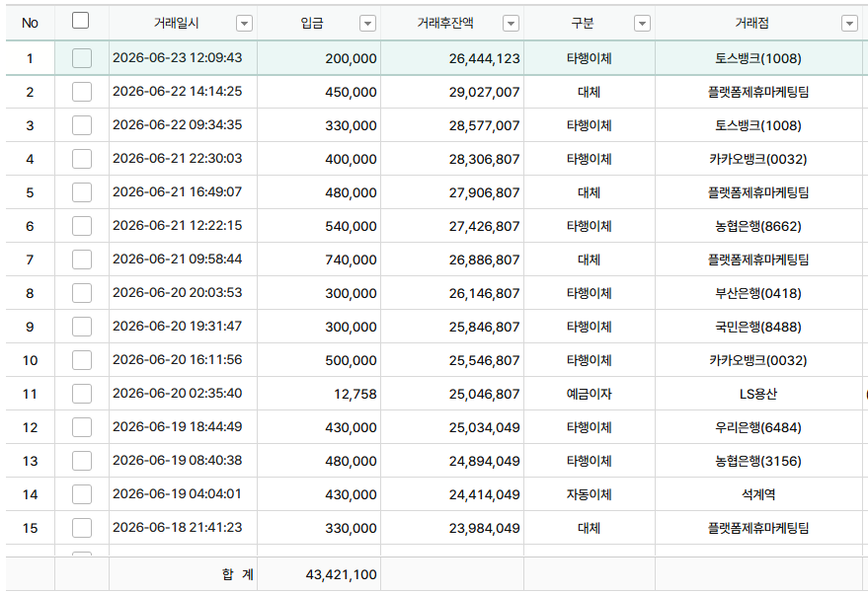Screen dimensions: 868x594
Task: Check the box for row 12
Action: pyautogui.click(x=82, y=427)
